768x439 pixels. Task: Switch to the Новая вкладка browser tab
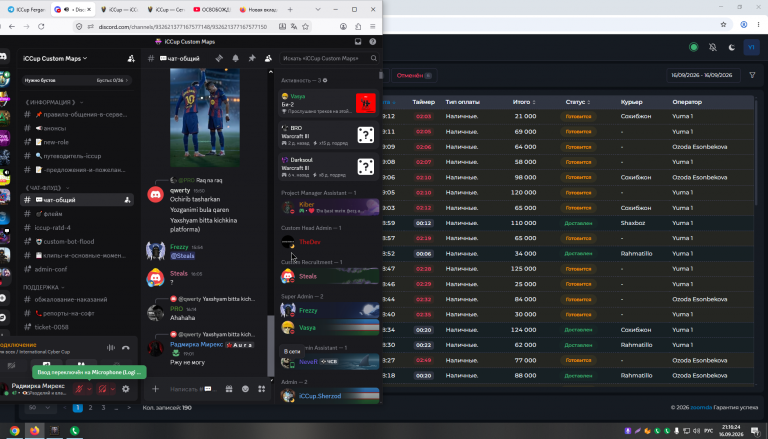click(258, 9)
